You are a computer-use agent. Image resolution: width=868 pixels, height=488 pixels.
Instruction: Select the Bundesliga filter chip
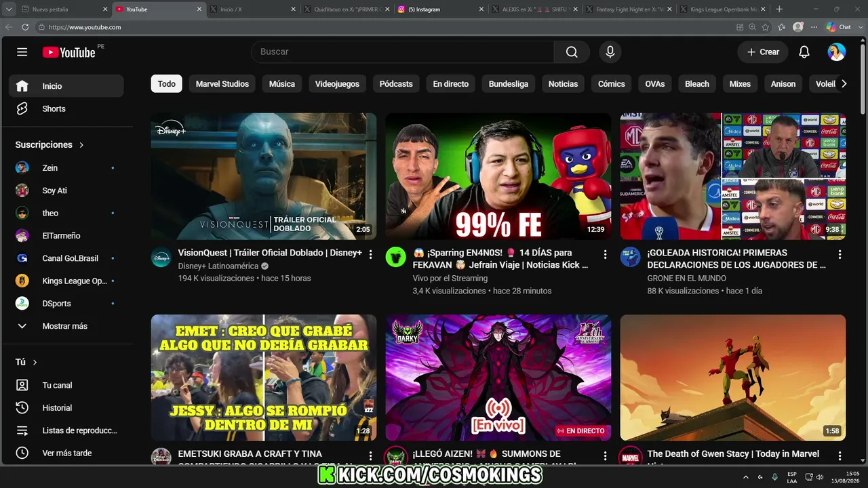tap(509, 84)
